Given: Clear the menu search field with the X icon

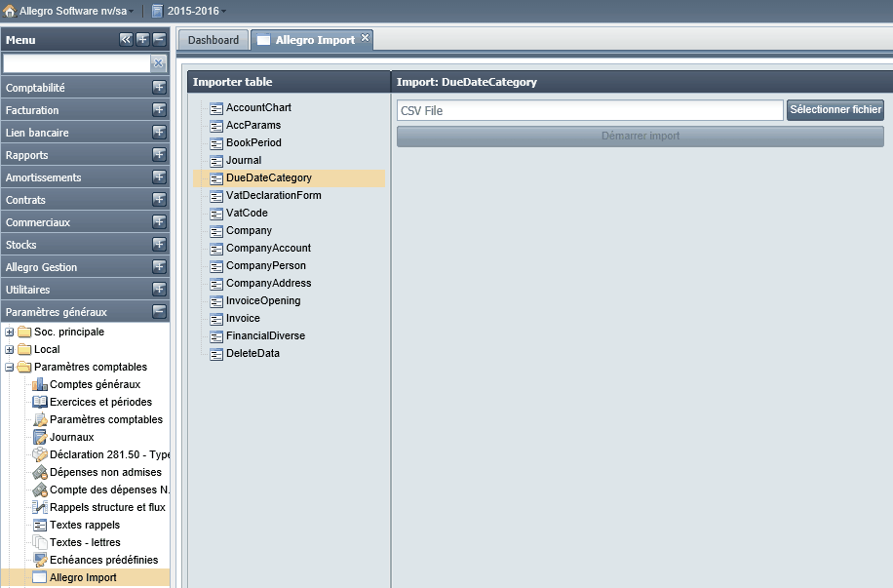Looking at the screenshot, I should pos(158,63).
